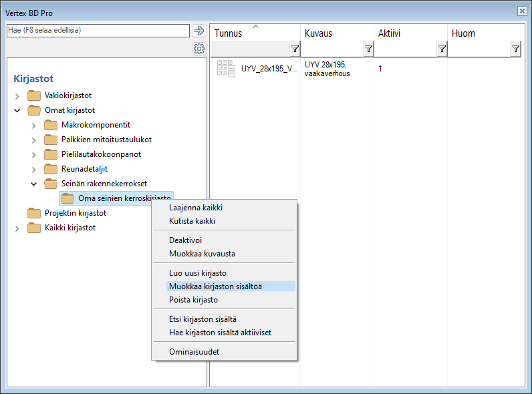
Task: Expand the Makrokomponentit folder
Action: pyautogui.click(x=34, y=126)
